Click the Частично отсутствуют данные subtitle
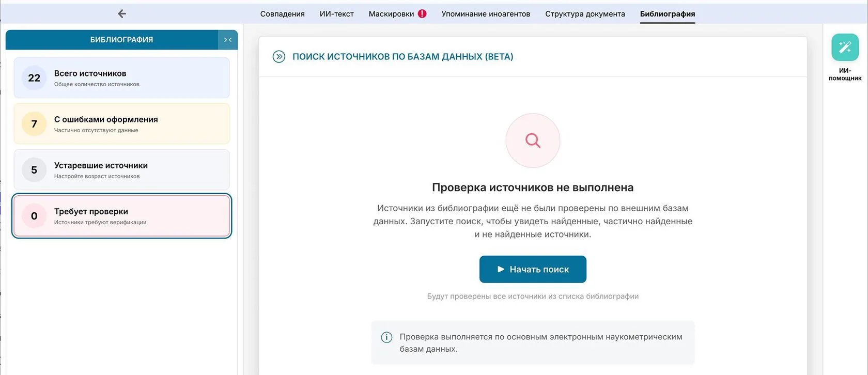 click(96, 130)
